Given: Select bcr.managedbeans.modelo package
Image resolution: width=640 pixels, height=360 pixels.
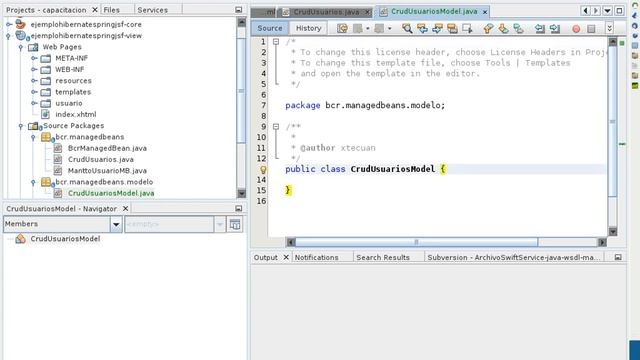Looking at the screenshot, I should coord(104,182).
